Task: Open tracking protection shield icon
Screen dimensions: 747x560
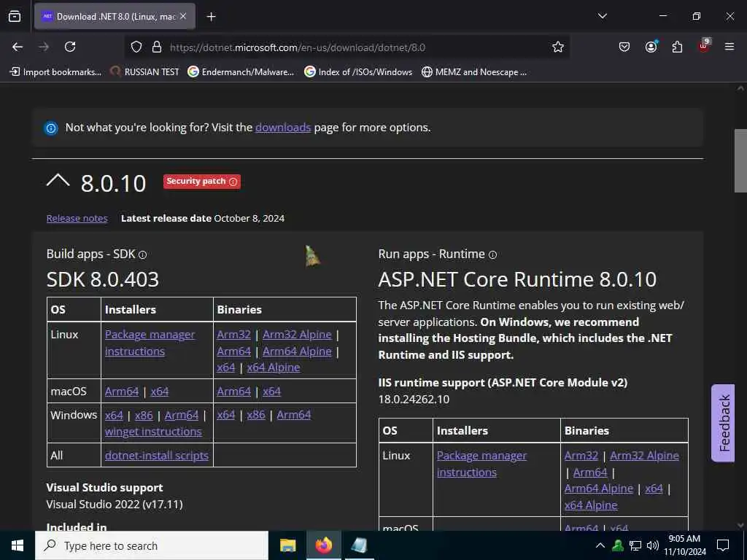Action: (x=136, y=47)
